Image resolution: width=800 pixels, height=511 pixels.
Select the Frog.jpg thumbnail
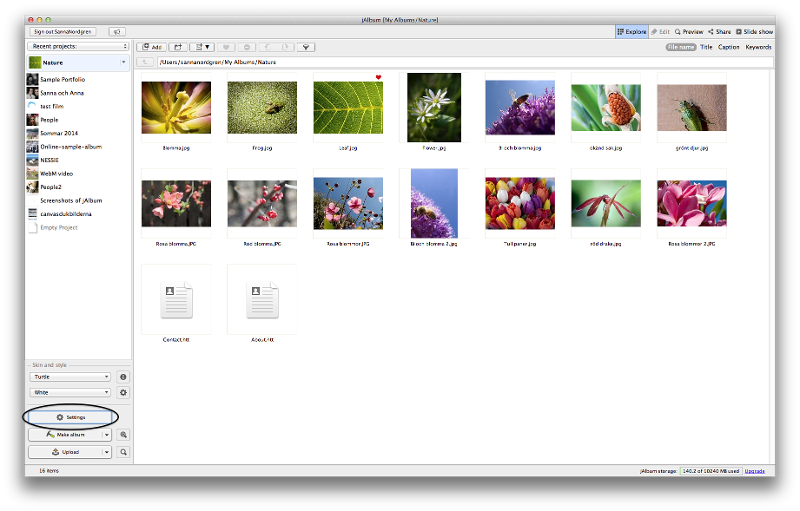click(x=262, y=108)
